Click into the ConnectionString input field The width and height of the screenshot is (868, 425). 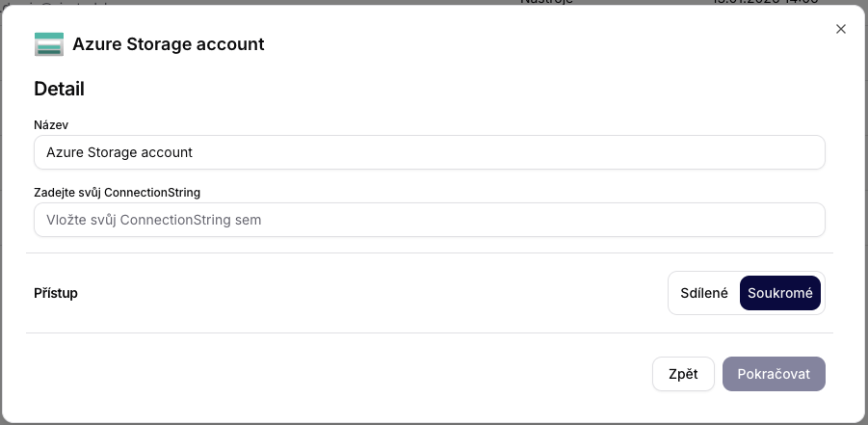point(429,220)
